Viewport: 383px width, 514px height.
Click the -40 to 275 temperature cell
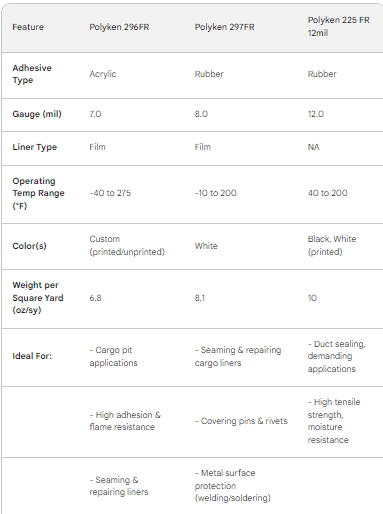tap(110, 193)
